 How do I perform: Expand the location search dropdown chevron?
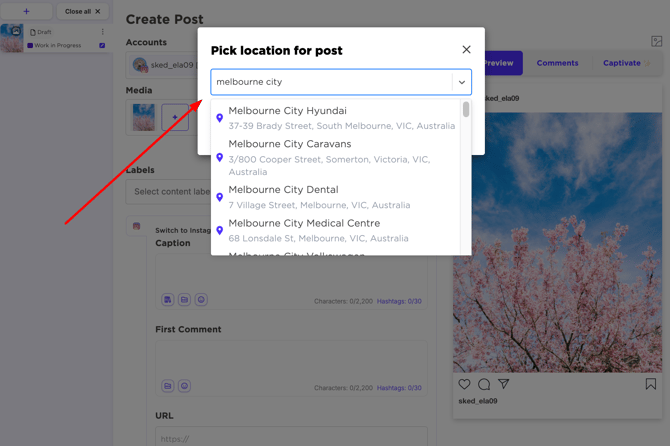pyautogui.click(x=462, y=82)
